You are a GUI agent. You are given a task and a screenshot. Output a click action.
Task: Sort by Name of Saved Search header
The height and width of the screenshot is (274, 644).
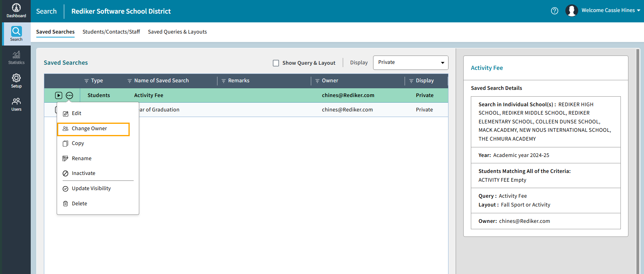pos(162,81)
